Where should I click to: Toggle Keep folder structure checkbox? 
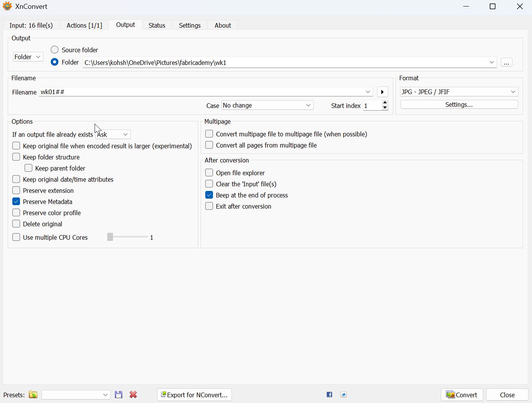[x=16, y=157]
